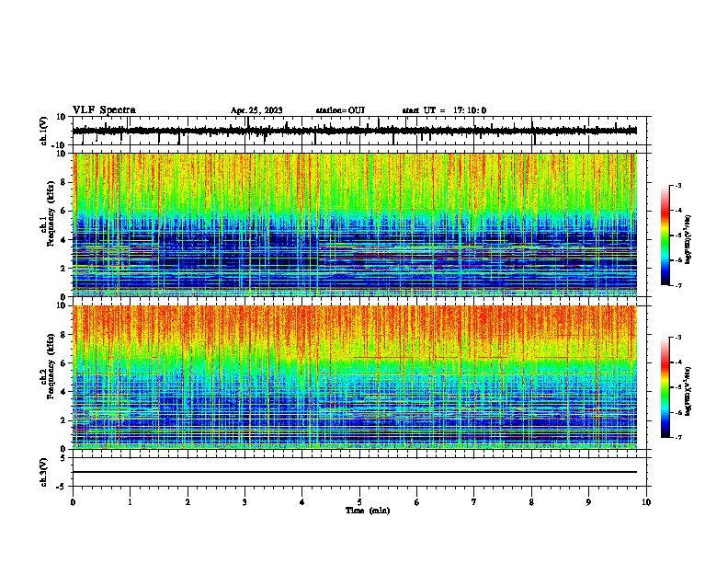Select the date text "Apr. 25, 2023"
The width and height of the screenshot is (728, 563).
(x=256, y=110)
